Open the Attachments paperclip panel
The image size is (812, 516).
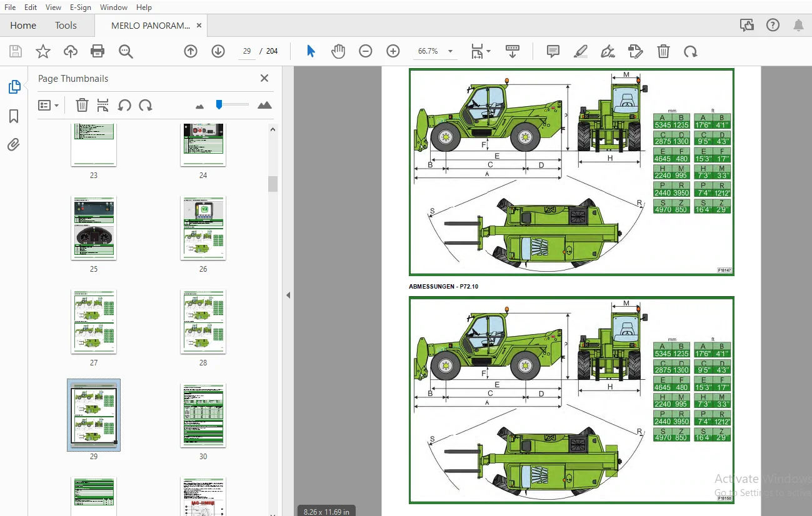point(14,145)
